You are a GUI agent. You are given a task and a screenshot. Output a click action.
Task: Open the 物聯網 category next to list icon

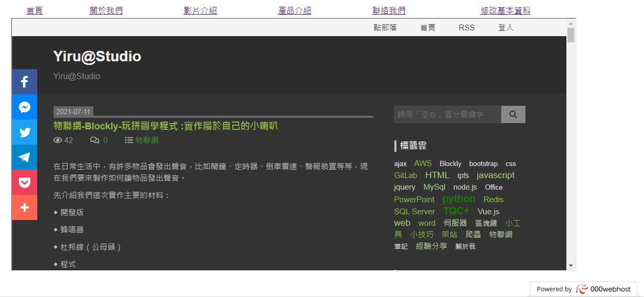point(147,140)
